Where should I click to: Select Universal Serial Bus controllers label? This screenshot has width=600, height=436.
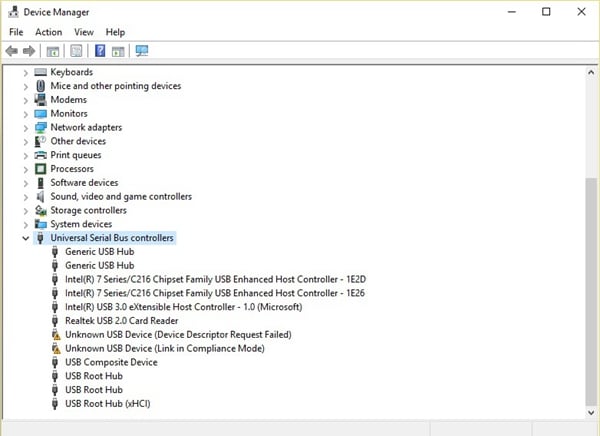pyautogui.click(x=112, y=238)
